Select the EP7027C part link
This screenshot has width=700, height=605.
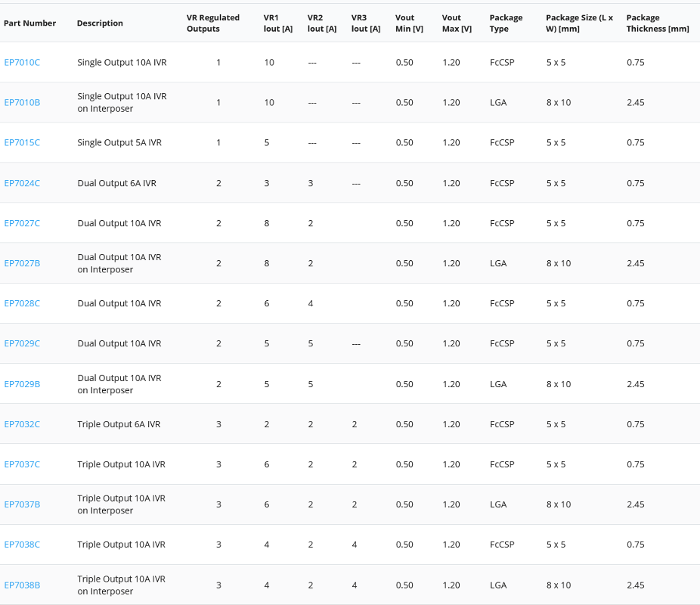(x=22, y=223)
